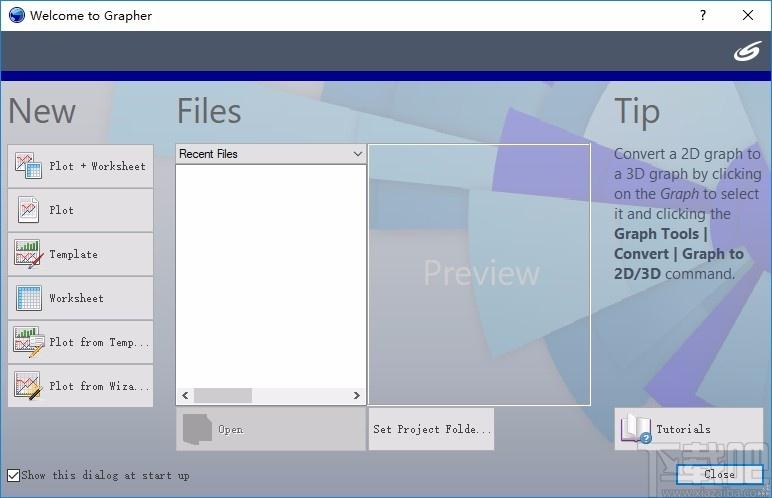Click the Preview pane area

tap(480, 274)
